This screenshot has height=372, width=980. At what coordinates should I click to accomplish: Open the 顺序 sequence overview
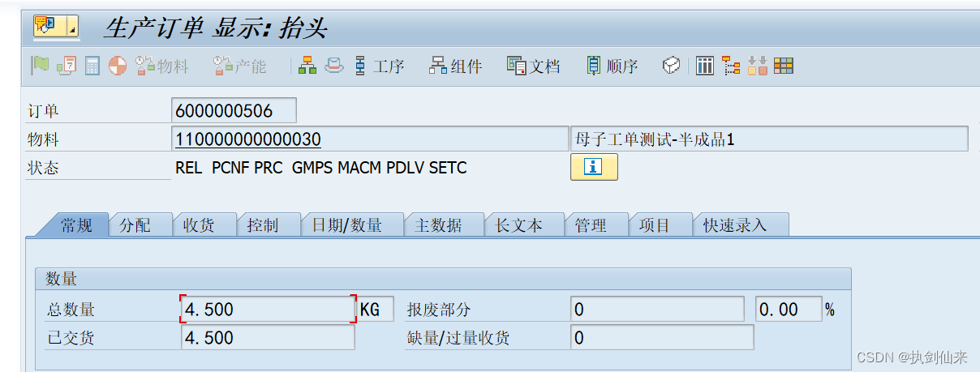click(x=612, y=66)
